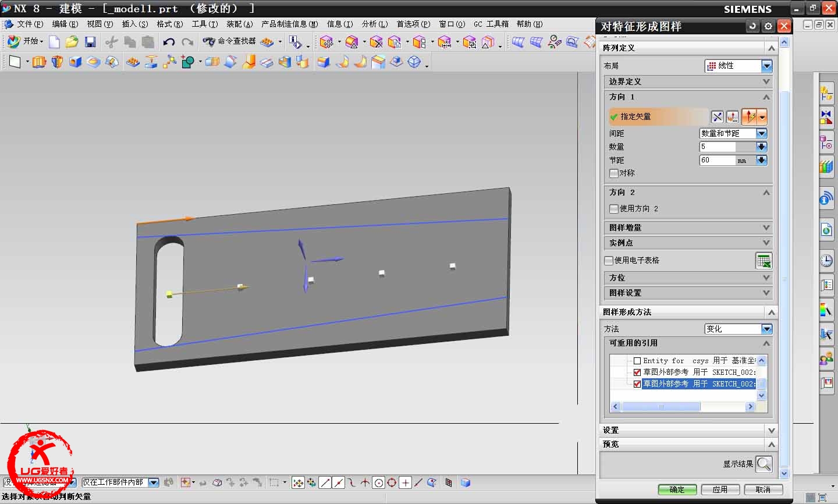
Task: Reset the pattern dialog via the reset icon
Action: pyautogui.click(x=752, y=26)
